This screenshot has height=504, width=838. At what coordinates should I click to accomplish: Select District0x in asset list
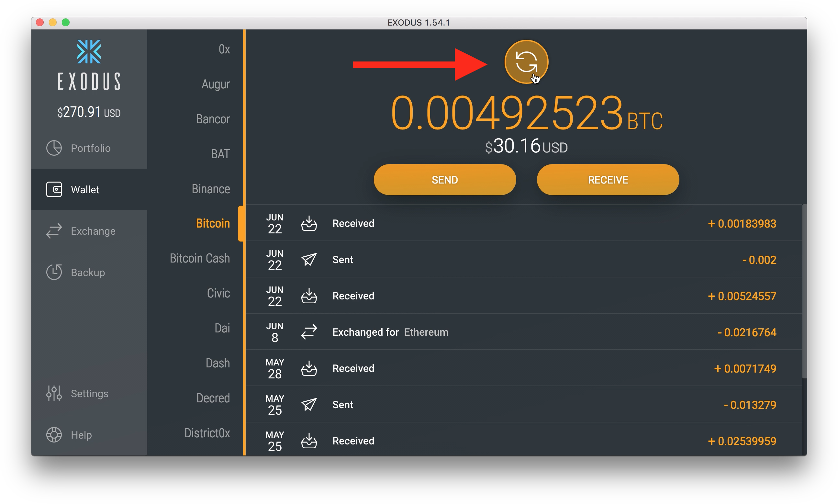click(207, 433)
